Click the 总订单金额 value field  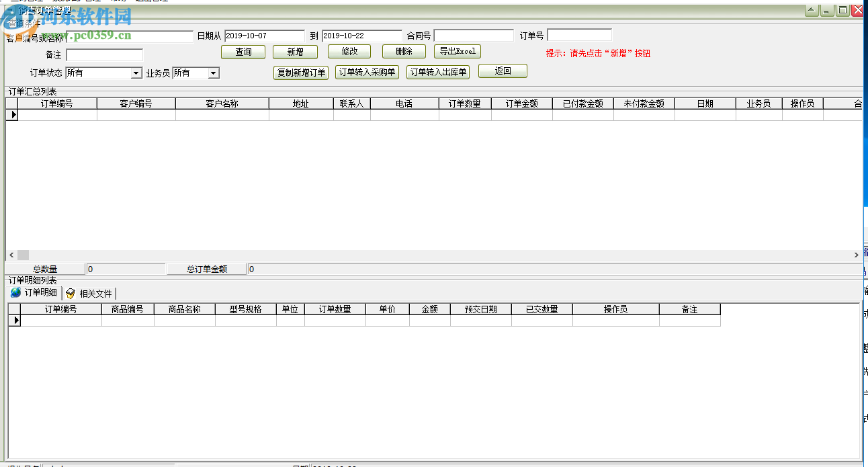click(556, 269)
